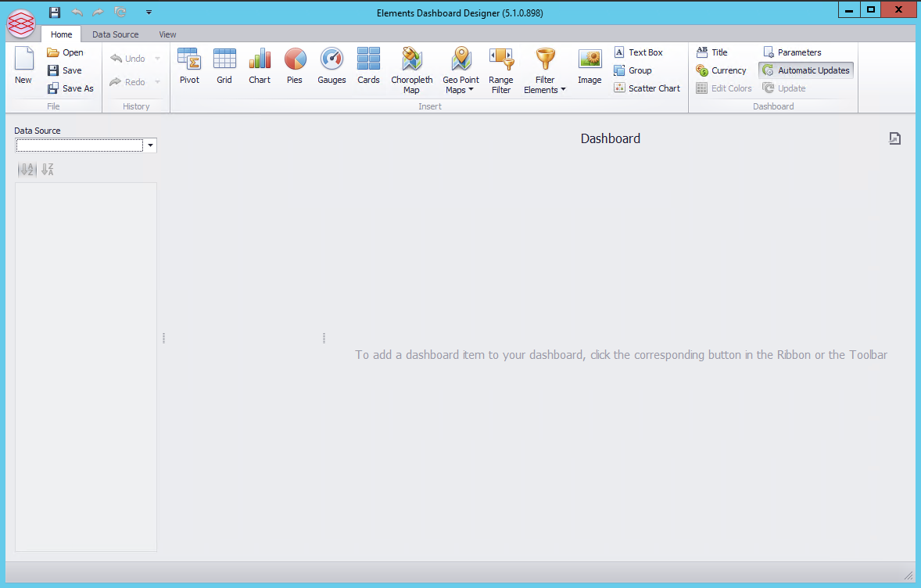The width and height of the screenshot is (921, 588).
Task: Edit the dashboard Title
Action: click(x=712, y=52)
